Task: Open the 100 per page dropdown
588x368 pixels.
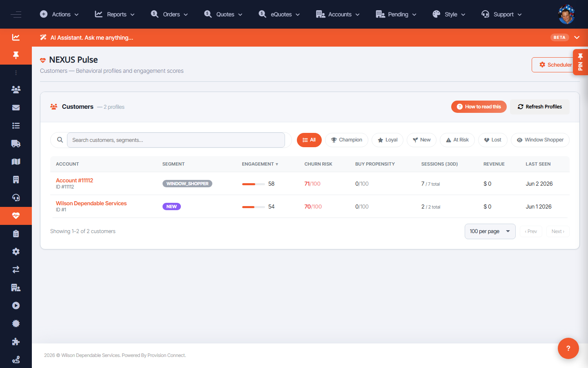Action: tap(490, 231)
